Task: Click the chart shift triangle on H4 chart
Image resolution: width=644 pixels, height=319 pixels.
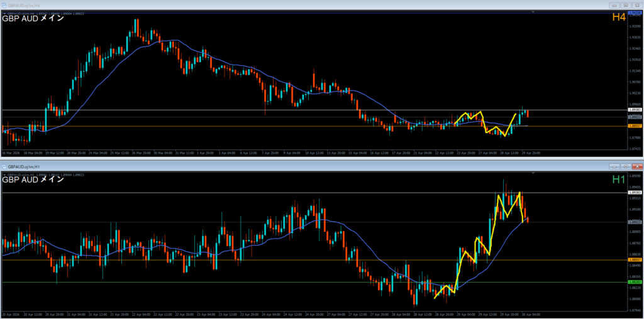Action: tap(535, 11)
